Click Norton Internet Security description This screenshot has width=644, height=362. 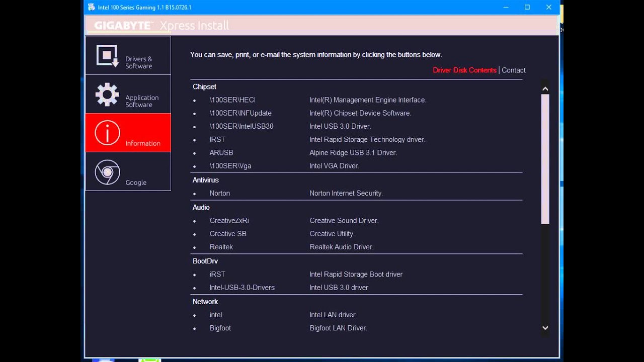tap(346, 193)
